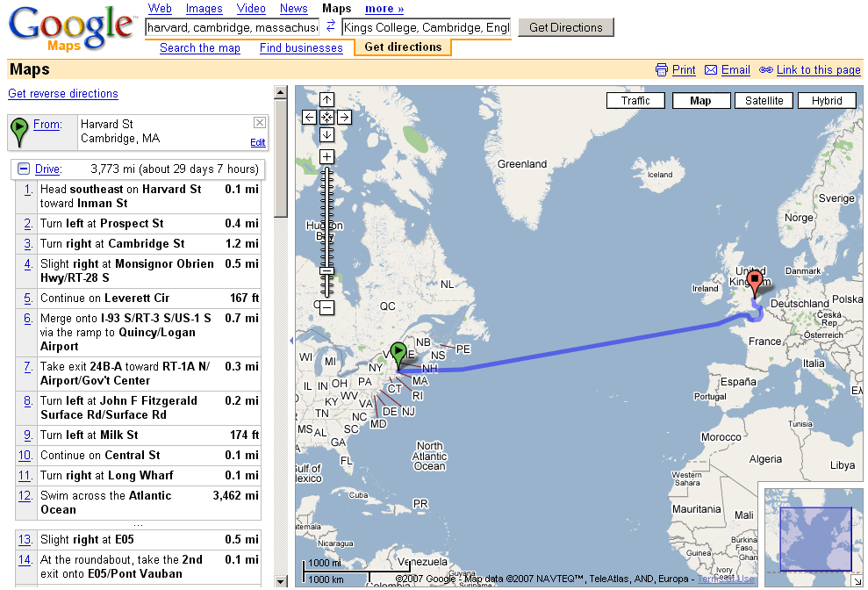Zoom in with the plus button
The width and height of the screenshot is (868, 590).
pos(327,157)
